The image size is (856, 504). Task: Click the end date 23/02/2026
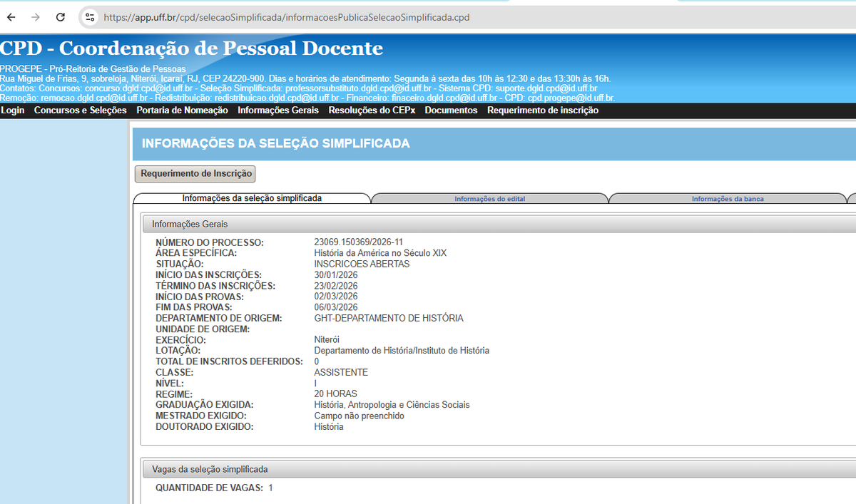336,286
